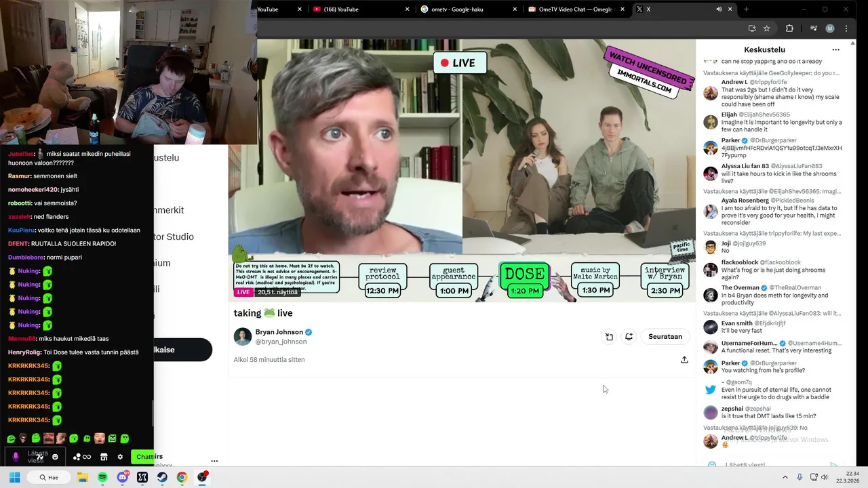Open Chrome three-dot menu
The height and width of the screenshot is (488, 868).
point(846,28)
